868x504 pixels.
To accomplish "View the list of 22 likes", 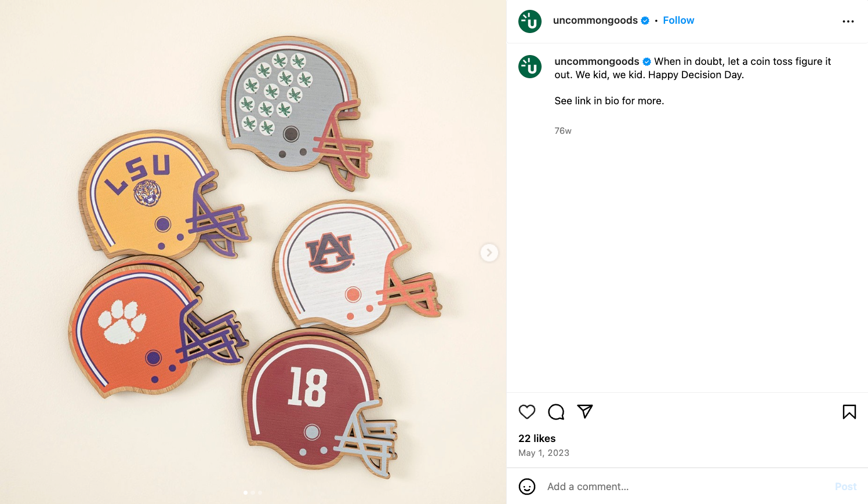I will (x=537, y=439).
